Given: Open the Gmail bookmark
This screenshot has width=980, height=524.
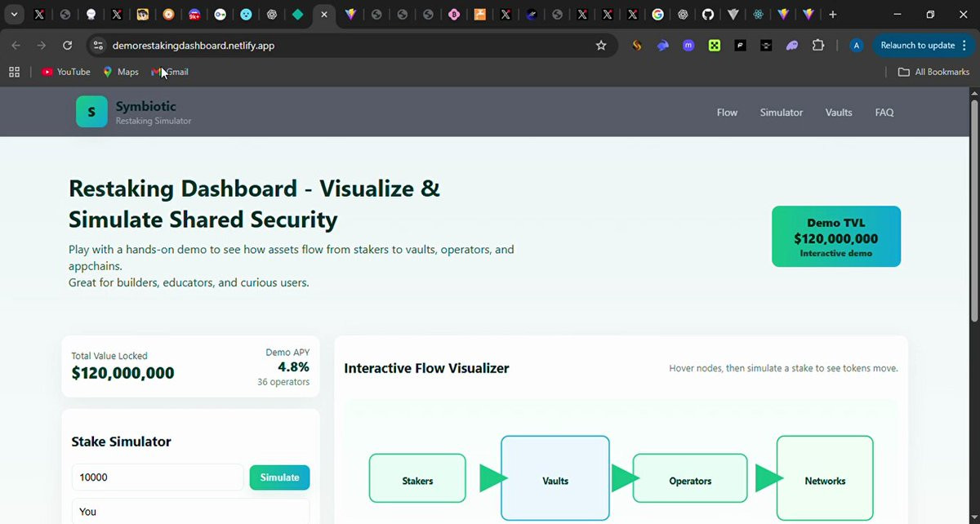Looking at the screenshot, I should click(171, 72).
